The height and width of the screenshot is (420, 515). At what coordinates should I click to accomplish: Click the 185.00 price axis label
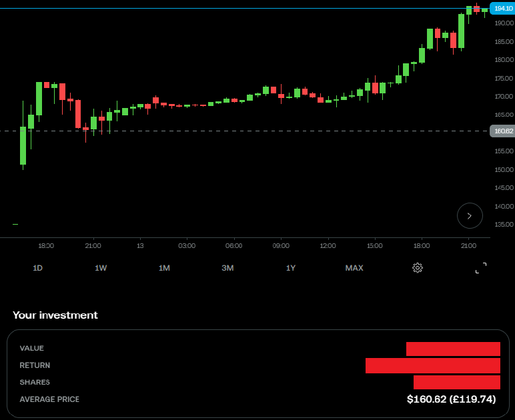pos(504,42)
